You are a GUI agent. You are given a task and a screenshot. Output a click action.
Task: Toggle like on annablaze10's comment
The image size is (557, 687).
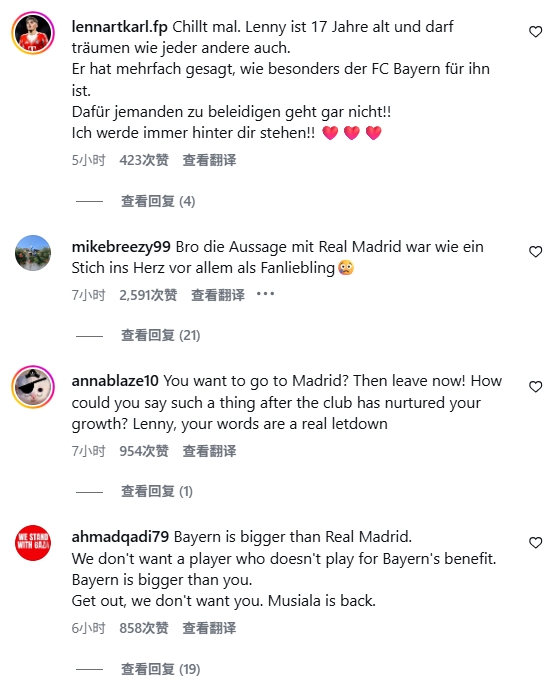pos(535,386)
